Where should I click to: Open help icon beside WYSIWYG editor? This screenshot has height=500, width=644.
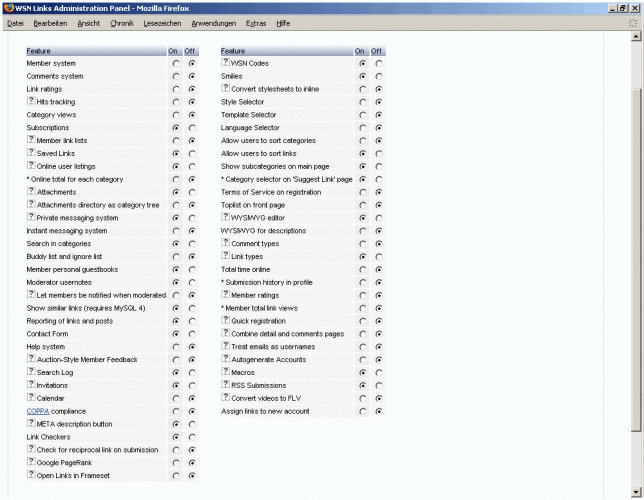pos(226,217)
